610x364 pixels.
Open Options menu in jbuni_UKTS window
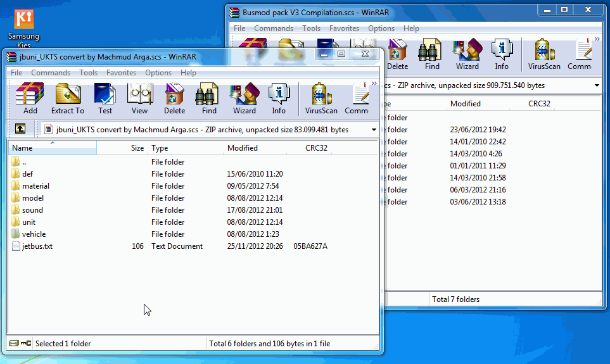(158, 73)
